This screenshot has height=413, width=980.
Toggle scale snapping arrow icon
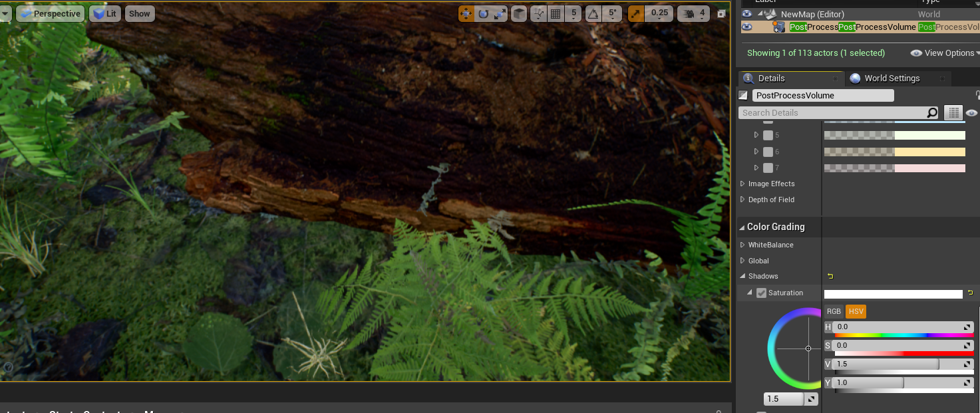click(636, 13)
